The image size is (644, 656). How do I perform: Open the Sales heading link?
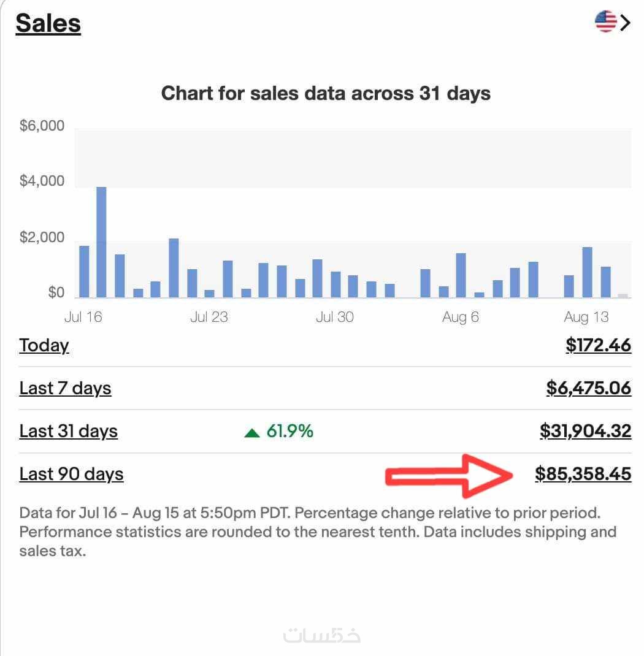[48, 23]
